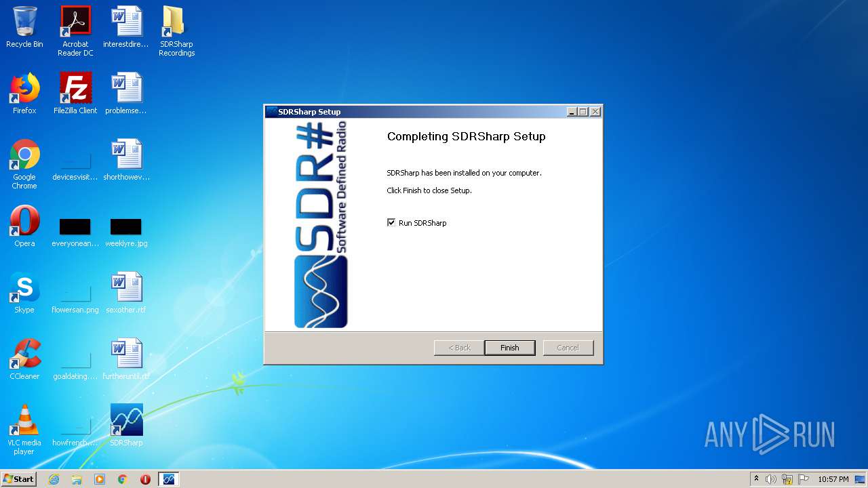The image size is (868, 488).
Task: Click the Opera taskbar icon
Action: [x=145, y=479]
